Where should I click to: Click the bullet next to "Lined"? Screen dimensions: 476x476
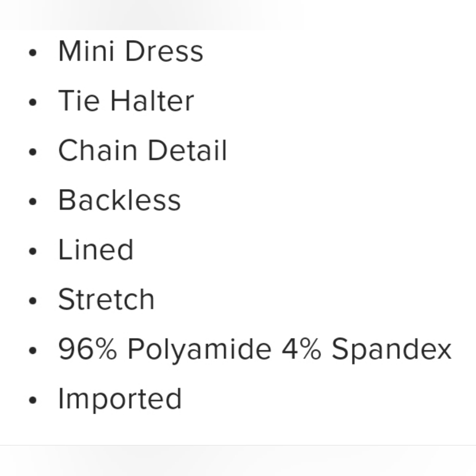click(32, 251)
